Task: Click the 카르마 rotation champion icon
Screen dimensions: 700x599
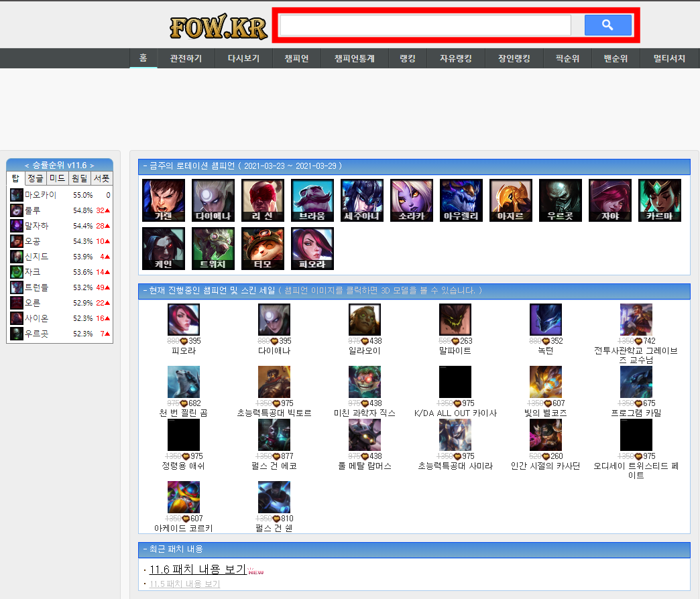Action: click(x=659, y=200)
